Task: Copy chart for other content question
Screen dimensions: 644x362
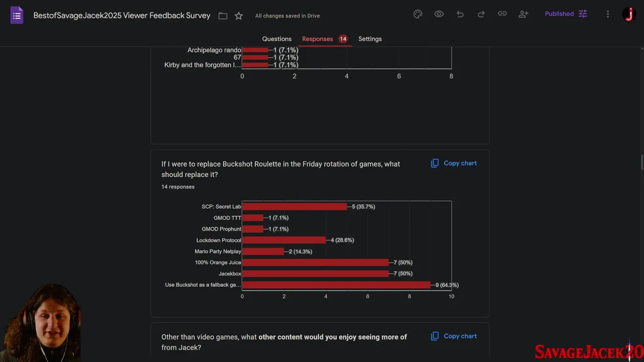Action: 454,336
